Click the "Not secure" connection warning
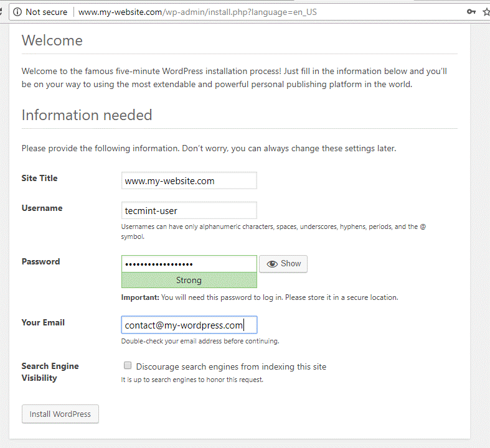The width and height of the screenshot is (490, 448). click(46, 12)
